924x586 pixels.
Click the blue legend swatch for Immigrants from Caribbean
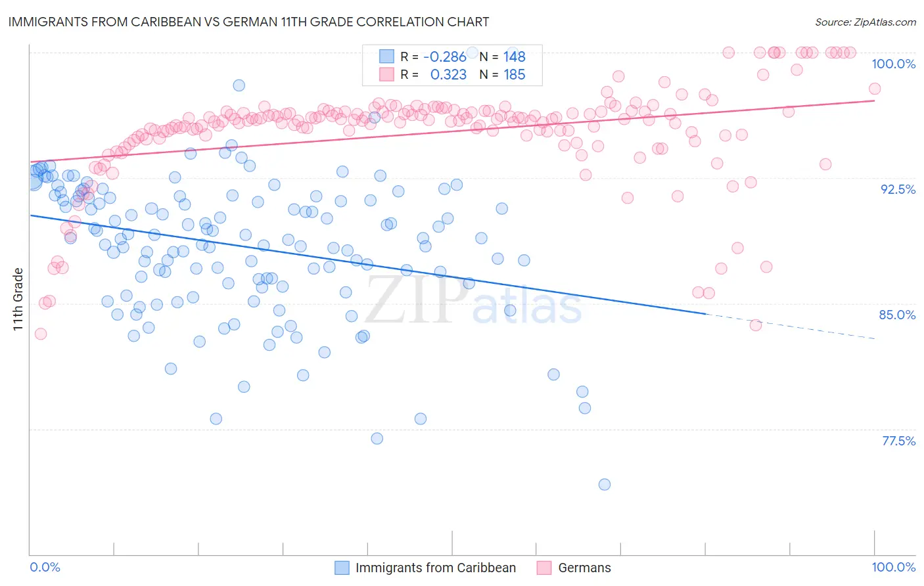(342, 568)
